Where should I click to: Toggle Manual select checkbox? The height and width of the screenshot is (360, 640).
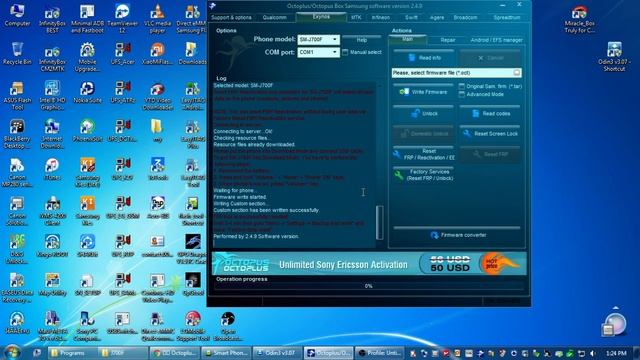(x=345, y=52)
